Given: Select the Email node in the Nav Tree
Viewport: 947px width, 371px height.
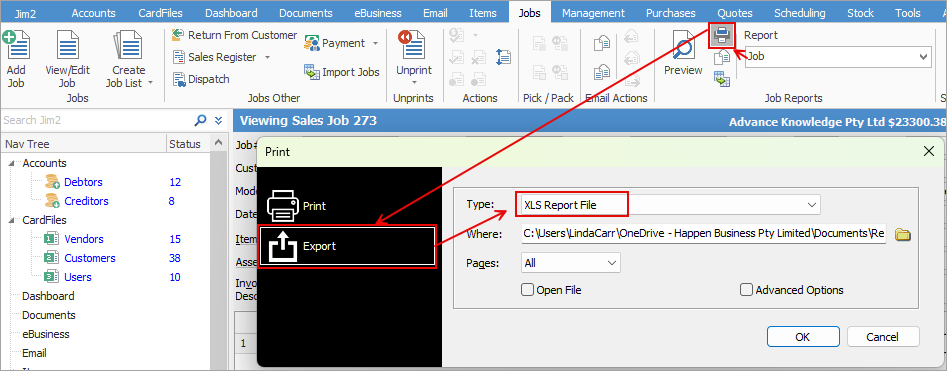Looking at the screenshot, I should click(x=34, y=353).
